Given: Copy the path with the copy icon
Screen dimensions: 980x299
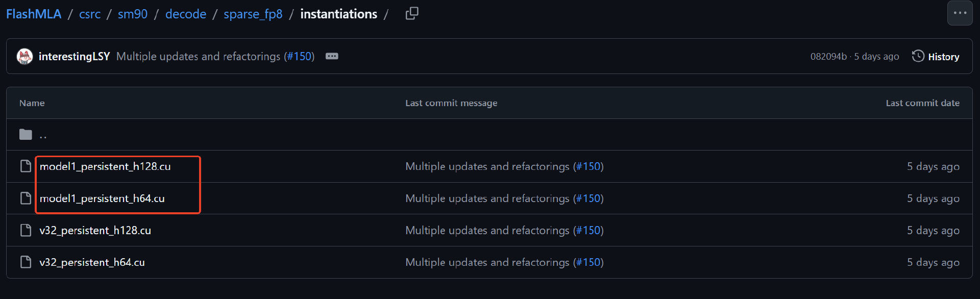Looking at the screenshot, I should (411, 14).
